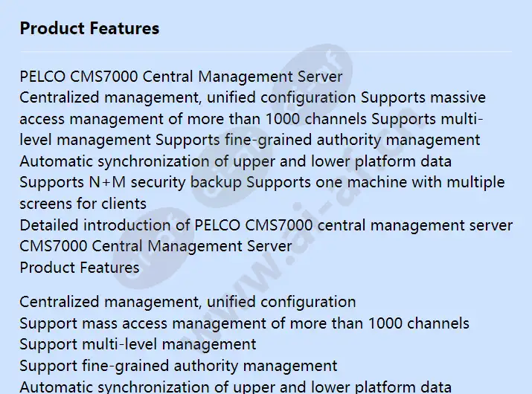Screen dimensions: 532x394
Task: Click the standalone Centralized management, unified configuration line
Action: tap(188, 302)
